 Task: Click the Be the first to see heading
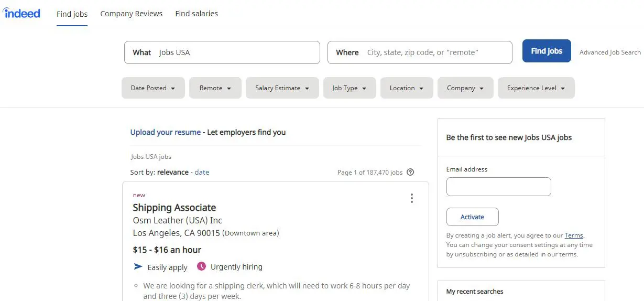(x=509, y=137)
